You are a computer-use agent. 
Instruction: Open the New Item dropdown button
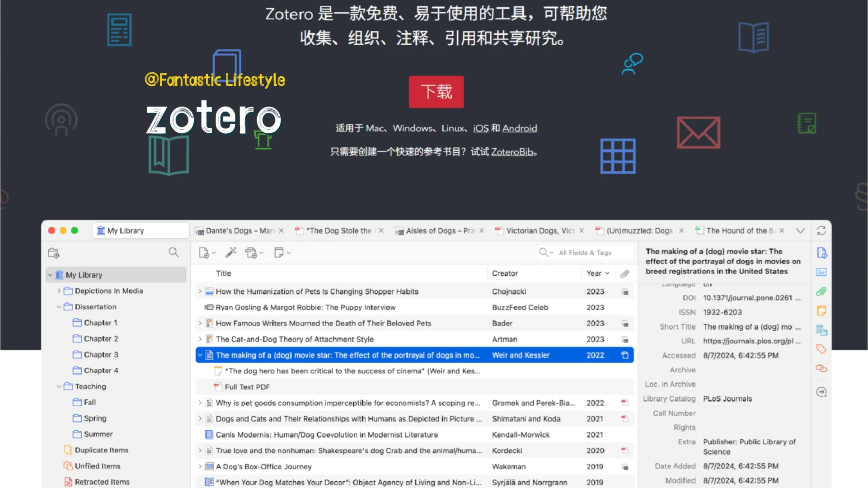tap(207, 253)
